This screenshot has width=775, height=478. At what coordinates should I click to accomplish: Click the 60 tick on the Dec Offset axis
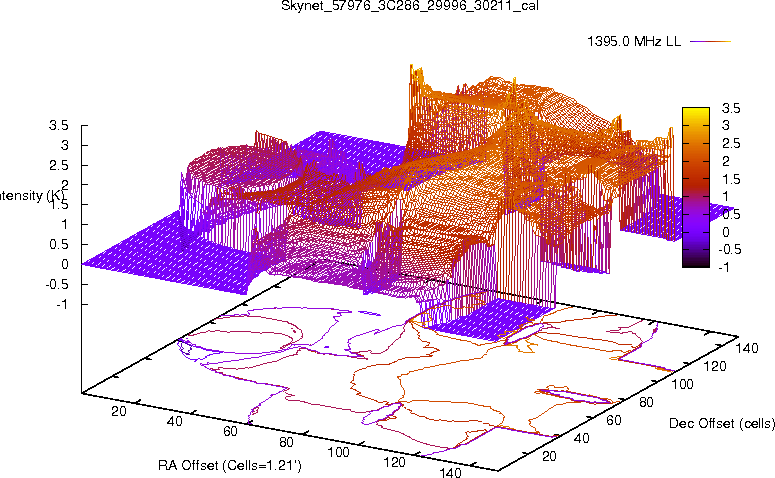pyautogui.click(x=613, y=420)
